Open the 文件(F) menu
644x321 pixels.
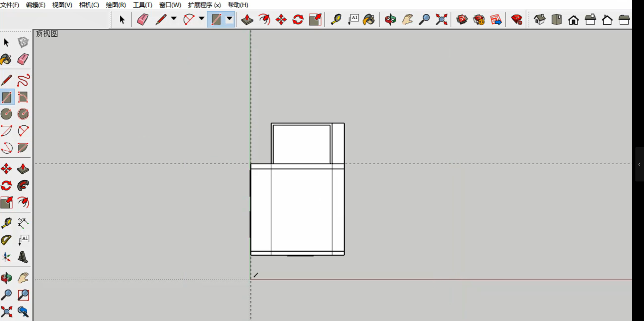coord(10,5)
